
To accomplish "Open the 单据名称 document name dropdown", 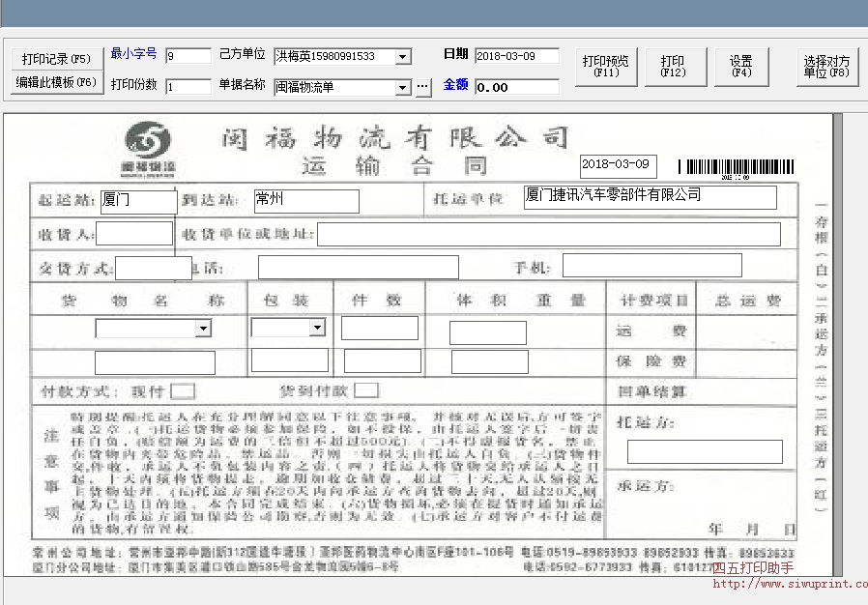I will click(x=401, y=86).
